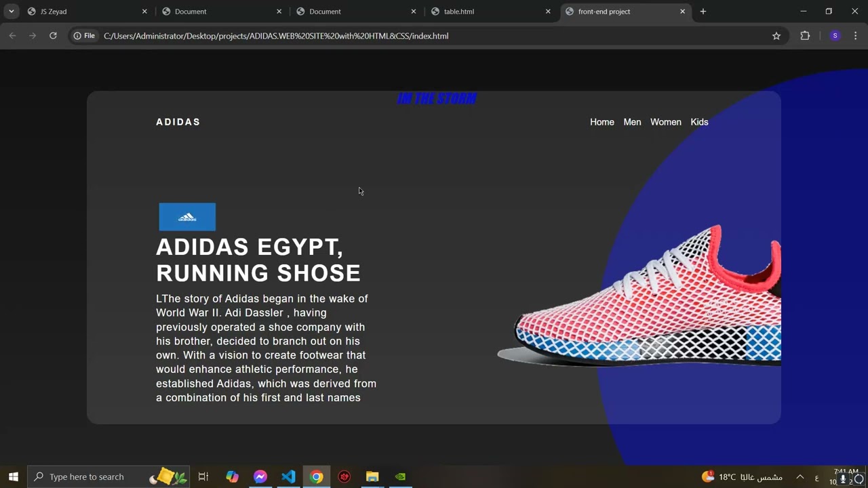Image resolution: width=868 pixels, height=488 pixels.
Task: Open Task View on taskbar
Action: click(203, 476)
